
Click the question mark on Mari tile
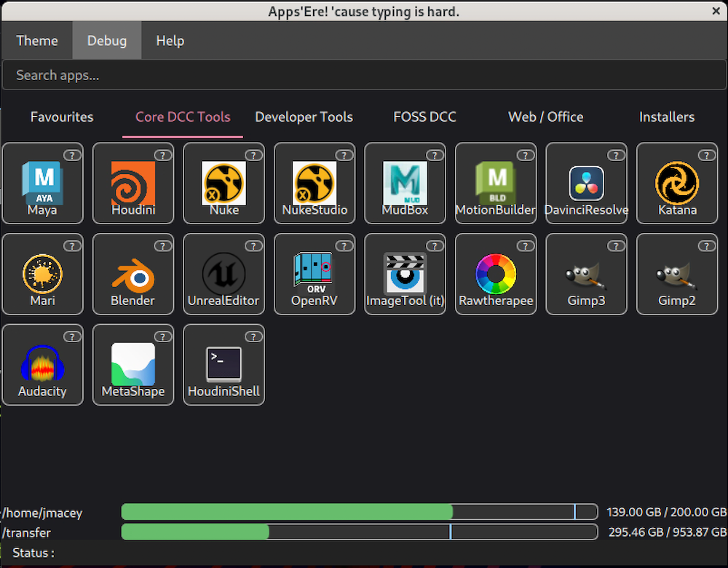71,246
